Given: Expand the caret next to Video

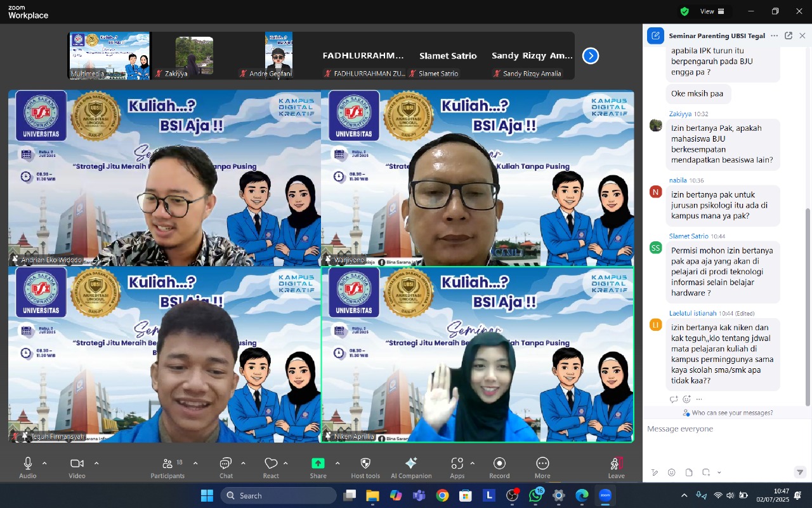Looking at the screenshot, I should 96,463.
